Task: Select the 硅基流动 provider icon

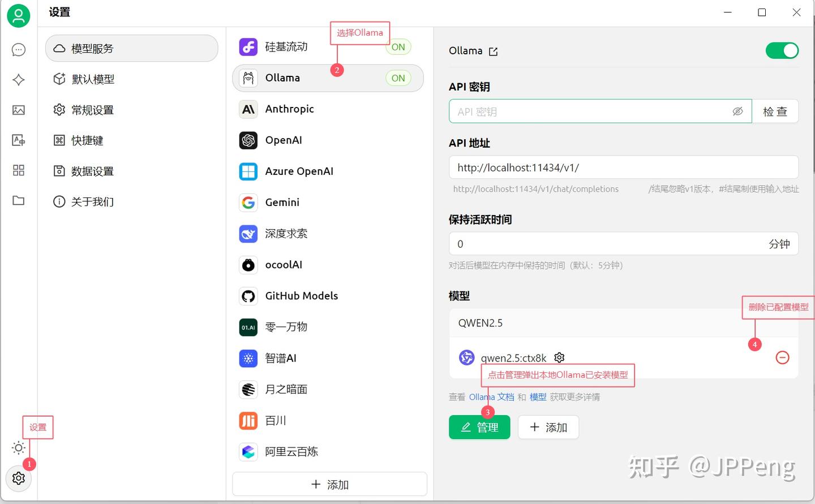Action: [x=248, y=47]
